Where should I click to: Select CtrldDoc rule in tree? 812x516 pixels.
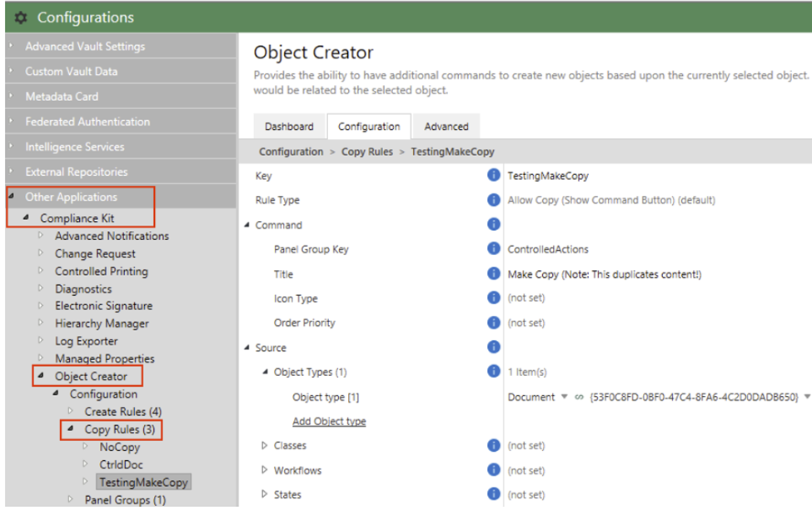[122, 464]
